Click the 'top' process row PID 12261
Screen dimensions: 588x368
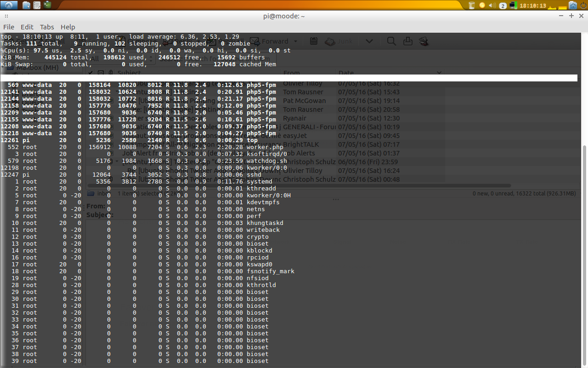[129, 140]
